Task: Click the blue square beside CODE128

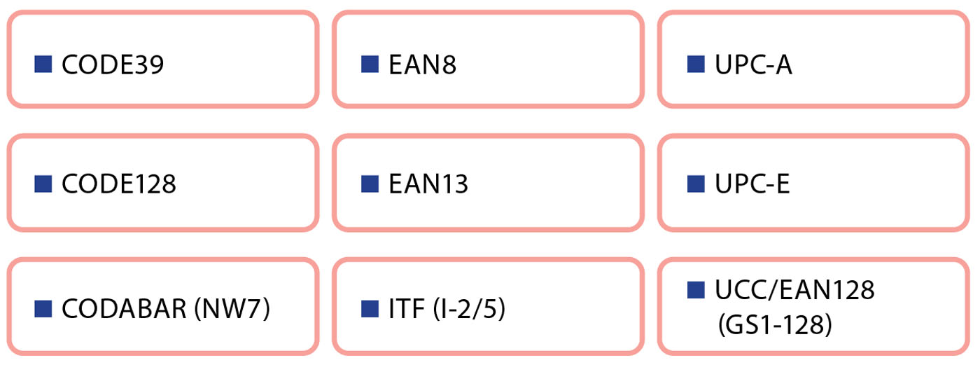Action: pos(43,184)
